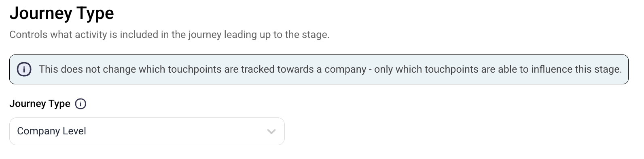Click the Company Level selected value text
Screen dimensions: 644x159
[x=52, y=131]
